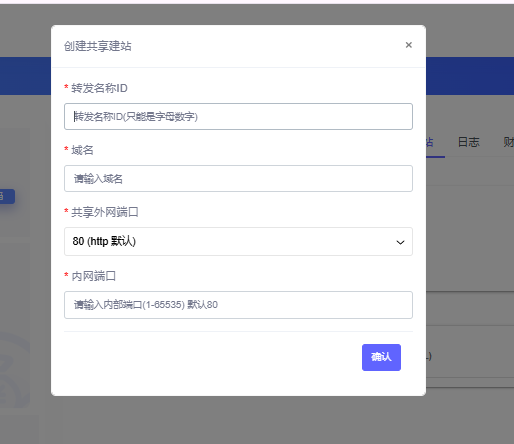The height and width of the screenshot is (444, 514).
Task: Click the 内网端口 field label
Action: pyautogui.click(x=94, y=276)
